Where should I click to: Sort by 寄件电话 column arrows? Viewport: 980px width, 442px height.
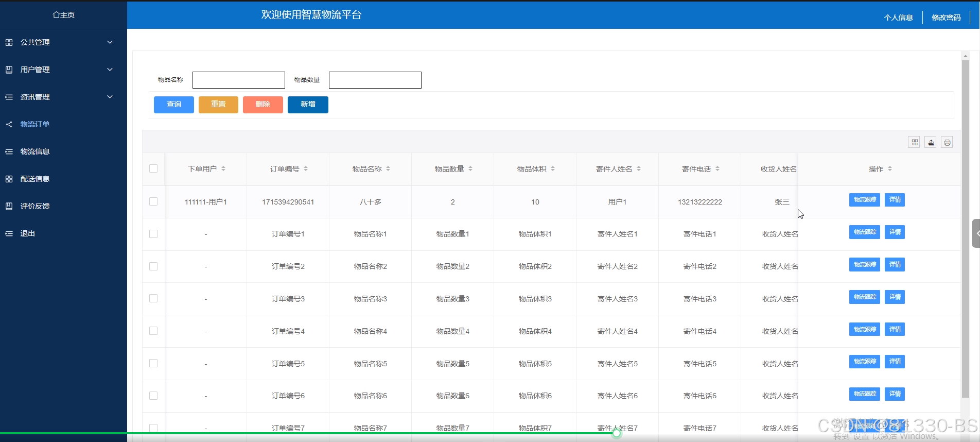pos(717,169)
